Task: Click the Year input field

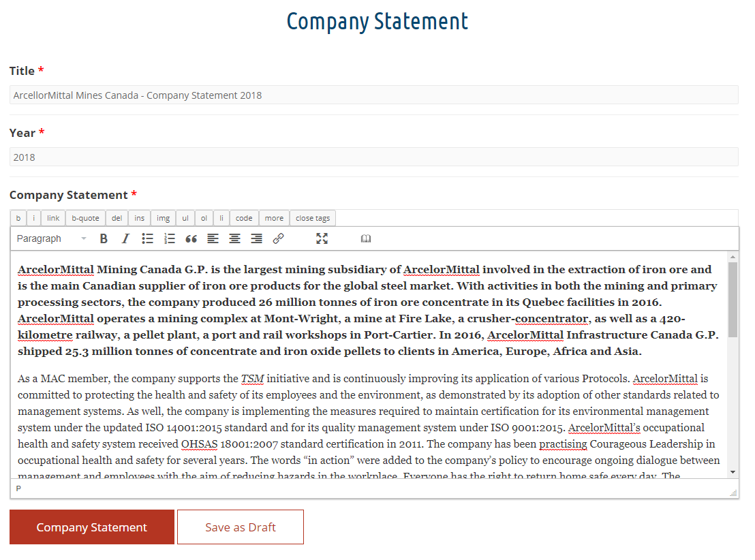Action: tap(375, 157)
